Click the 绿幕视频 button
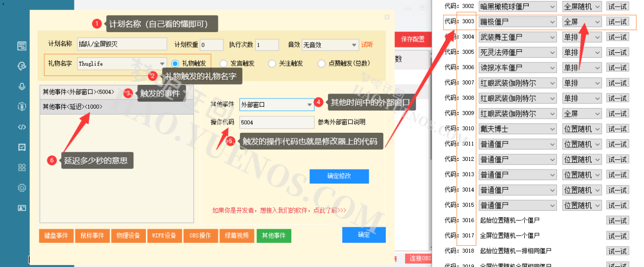644x267 pixels. click(237, 236)
